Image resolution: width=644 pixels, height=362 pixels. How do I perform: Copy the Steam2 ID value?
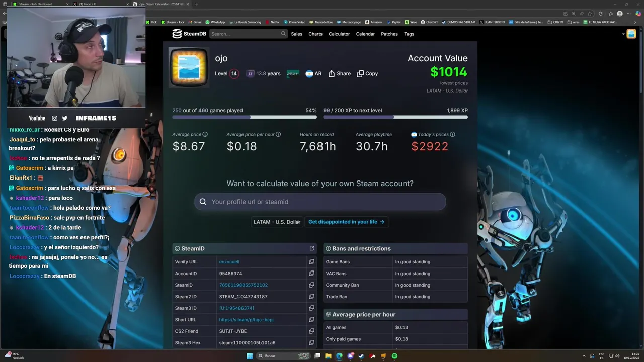[x=311, y=297]
